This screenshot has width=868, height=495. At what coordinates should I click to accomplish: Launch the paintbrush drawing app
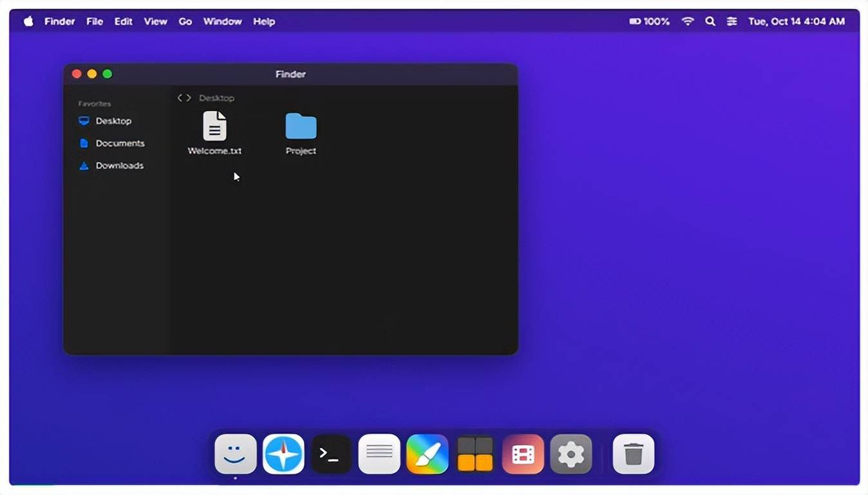pyautogui.click(x=427, y=454)
